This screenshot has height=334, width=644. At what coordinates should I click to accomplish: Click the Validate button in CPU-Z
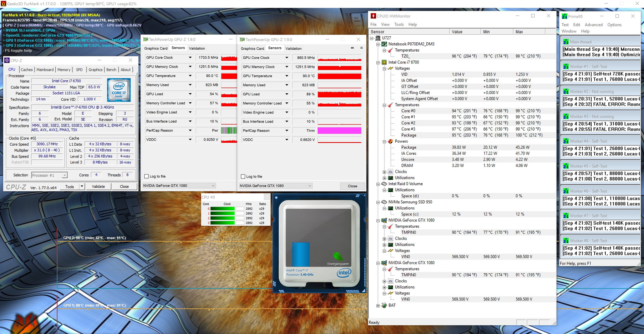[98, 187]
